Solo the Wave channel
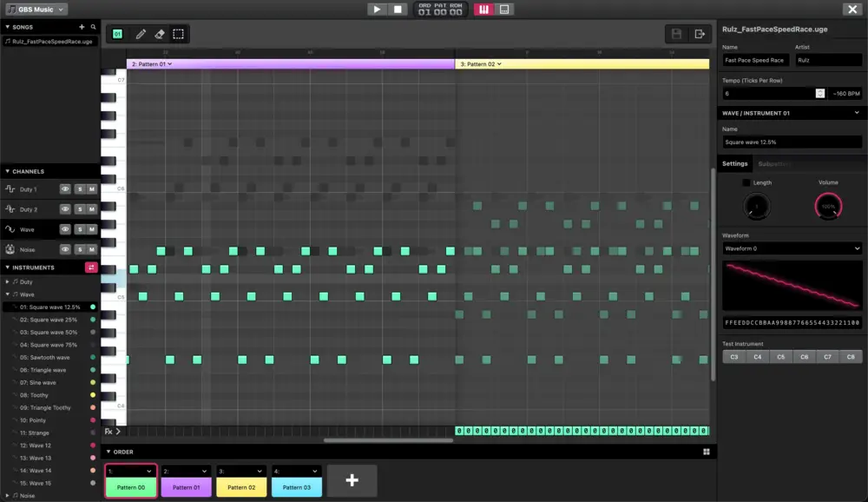Viewport: 868px width, 502px height. pyautogui.click(x=80, y=228)
